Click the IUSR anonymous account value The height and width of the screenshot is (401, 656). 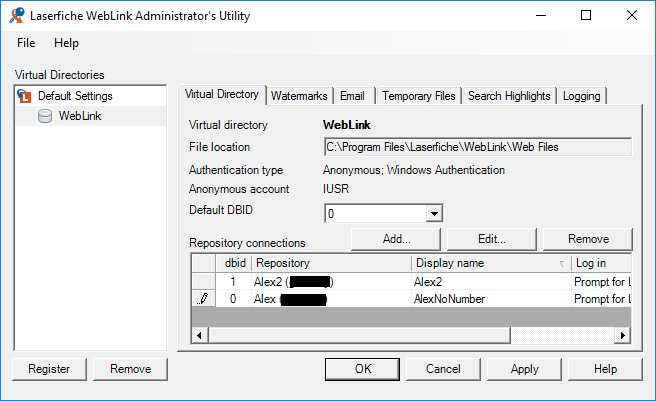336,189
